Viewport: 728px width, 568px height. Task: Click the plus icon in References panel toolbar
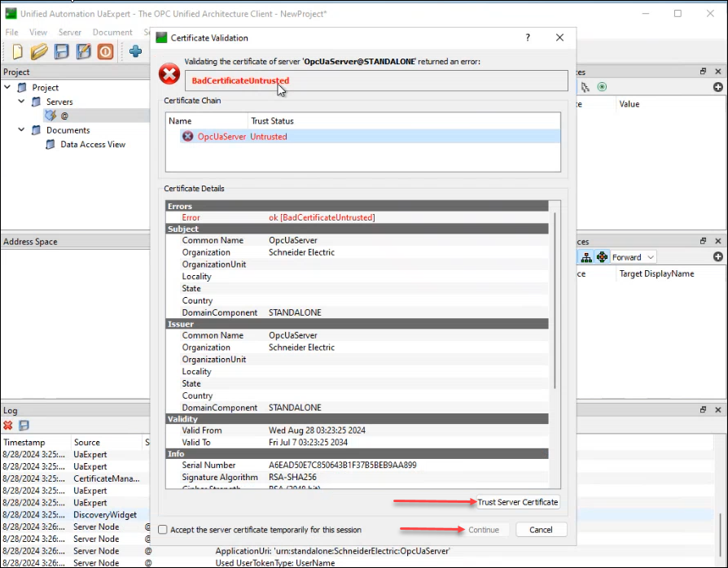click(717, 256)
